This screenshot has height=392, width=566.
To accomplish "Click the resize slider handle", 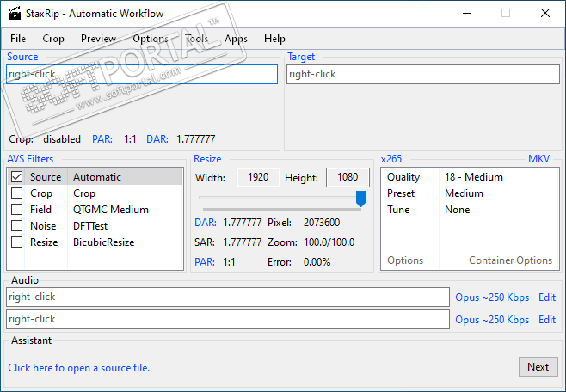I will pyautogui.click(x=360, y=199).
